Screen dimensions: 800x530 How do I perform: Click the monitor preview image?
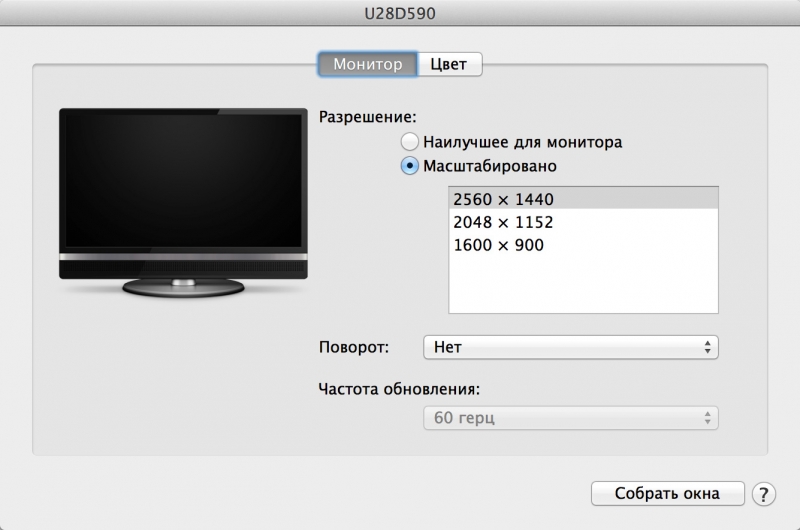[183, 203]
